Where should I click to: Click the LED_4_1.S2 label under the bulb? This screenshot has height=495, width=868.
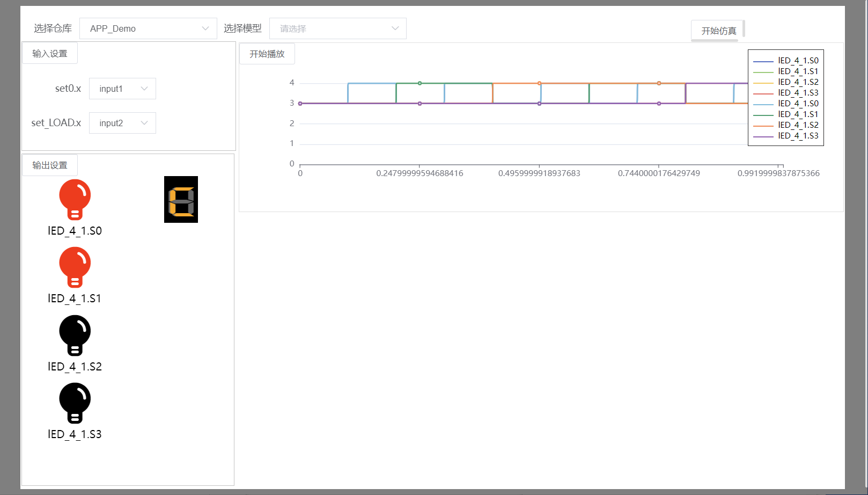pos(75,367)
